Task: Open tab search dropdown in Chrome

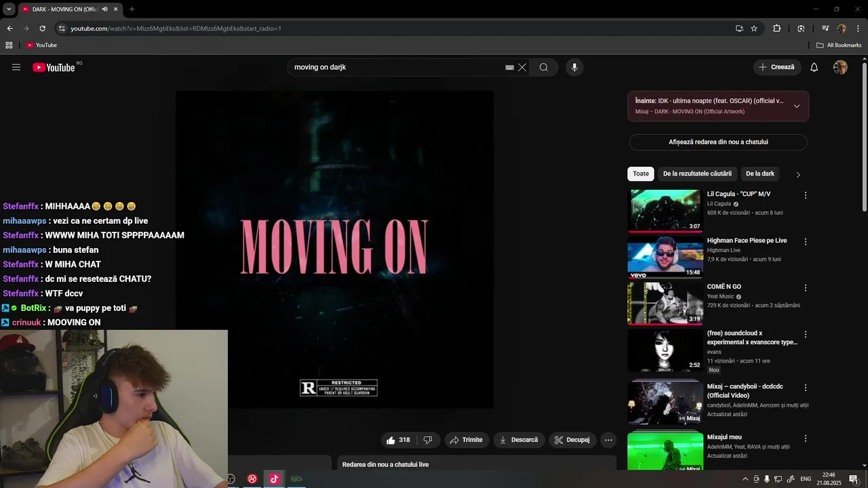Action: pos(9,9)
